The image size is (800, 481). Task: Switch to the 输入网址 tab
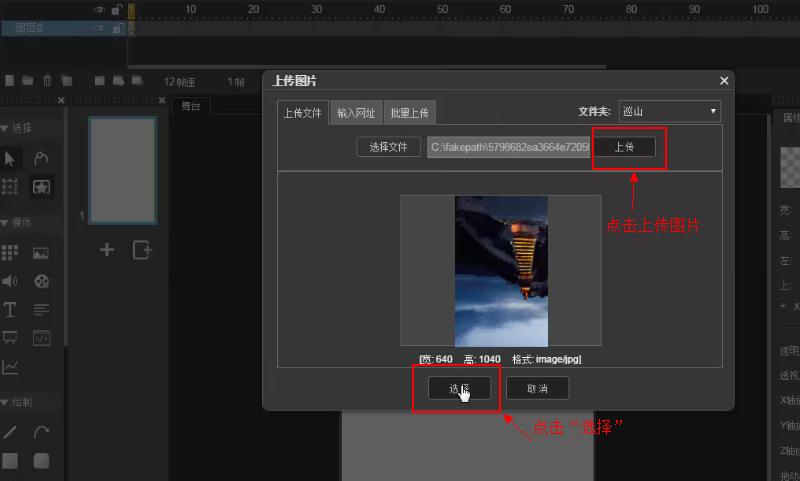click(356, 113)
